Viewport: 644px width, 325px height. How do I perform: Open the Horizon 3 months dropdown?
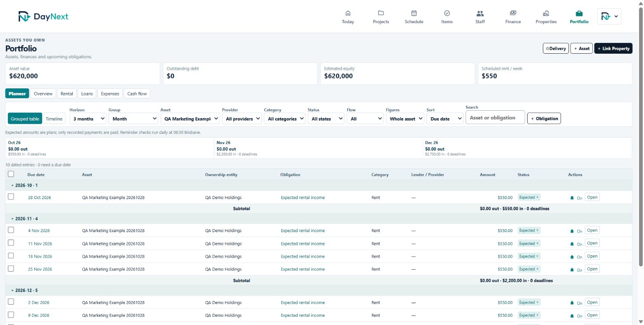[88, 119]
